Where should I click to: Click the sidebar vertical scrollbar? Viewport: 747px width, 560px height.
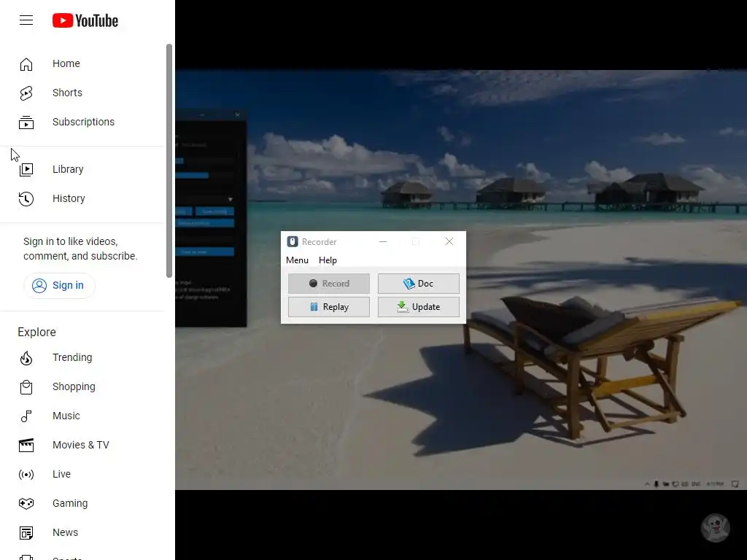[169, 160]
